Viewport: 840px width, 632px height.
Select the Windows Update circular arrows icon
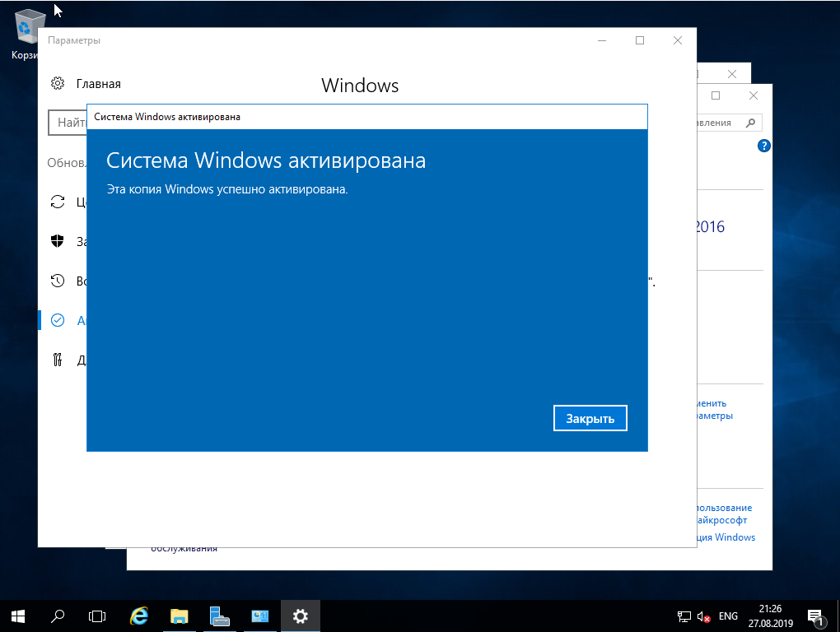(58, 202)
